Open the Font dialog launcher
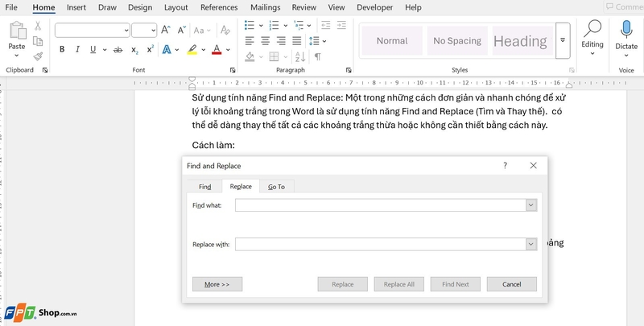 (x=233, y=70)
